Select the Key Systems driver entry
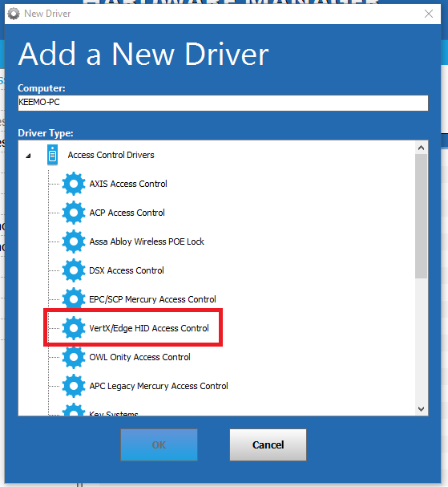 pos(114,413)
